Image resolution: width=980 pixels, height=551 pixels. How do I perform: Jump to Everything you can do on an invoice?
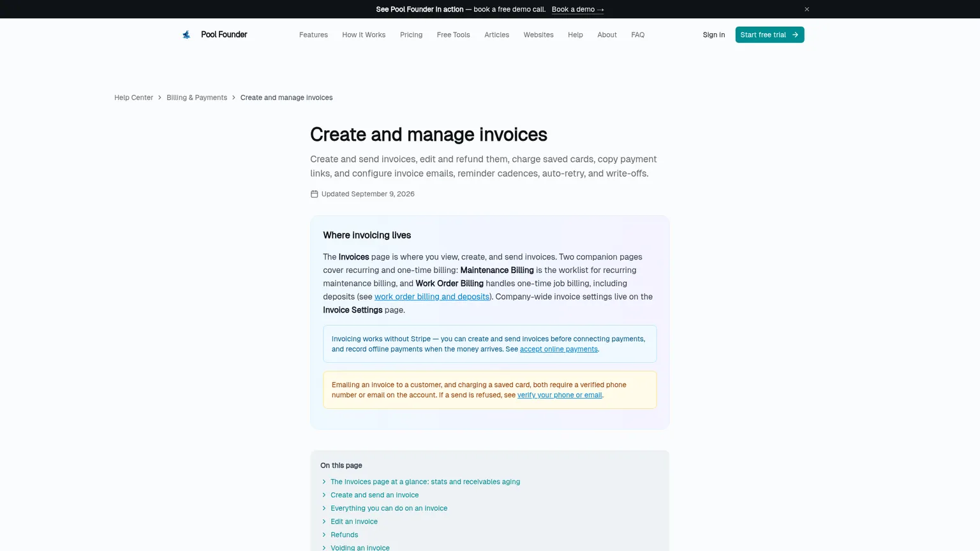(x=389, y=508)
